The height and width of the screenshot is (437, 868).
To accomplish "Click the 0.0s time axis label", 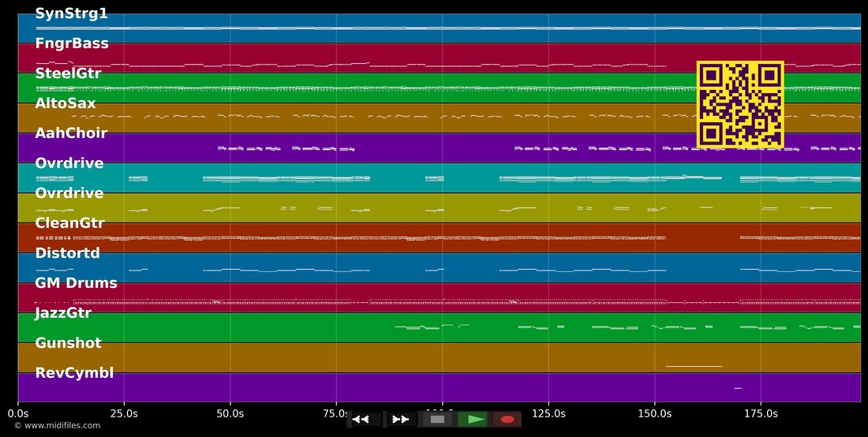I will point(18,414).
